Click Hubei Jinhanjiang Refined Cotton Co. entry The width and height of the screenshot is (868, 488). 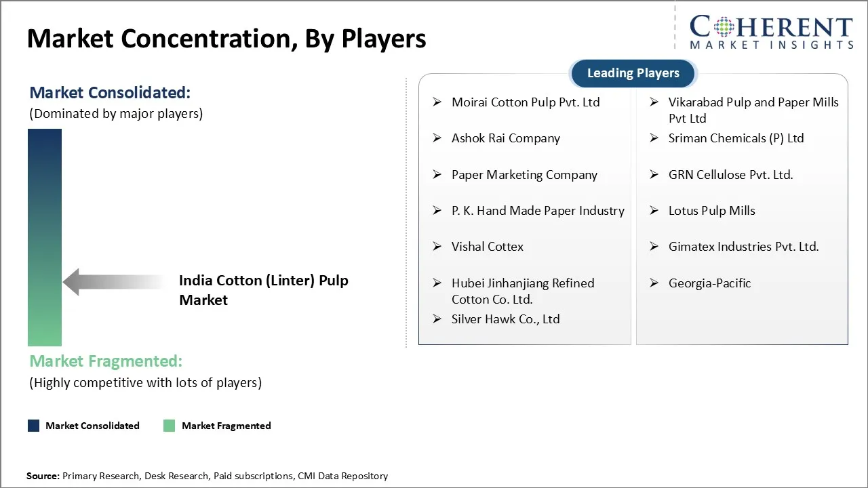522,291
